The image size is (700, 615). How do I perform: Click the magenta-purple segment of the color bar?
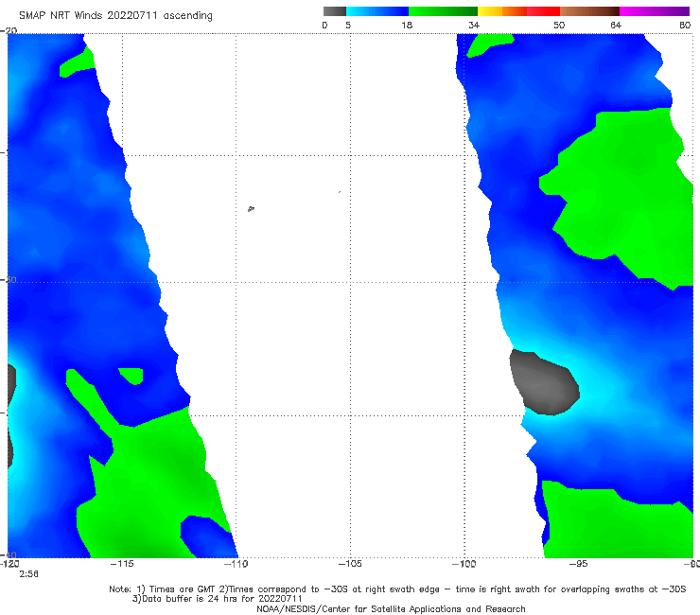[655, 11]
